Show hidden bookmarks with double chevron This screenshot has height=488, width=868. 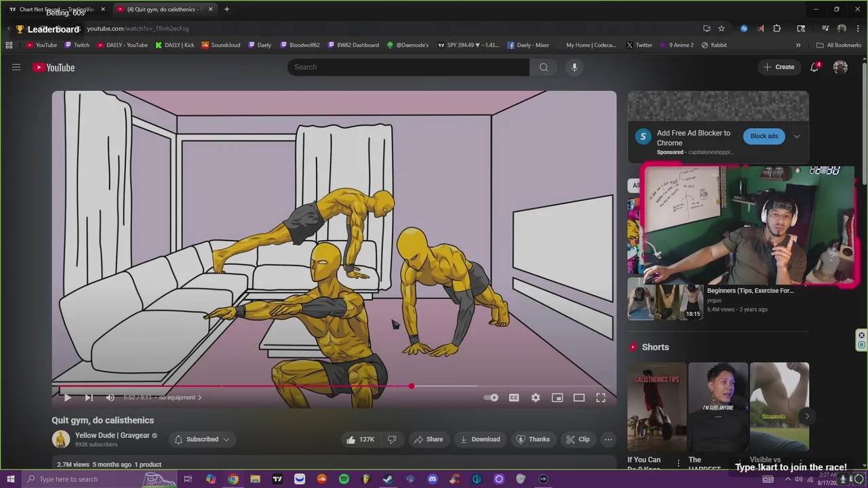(x=798, y=45)
